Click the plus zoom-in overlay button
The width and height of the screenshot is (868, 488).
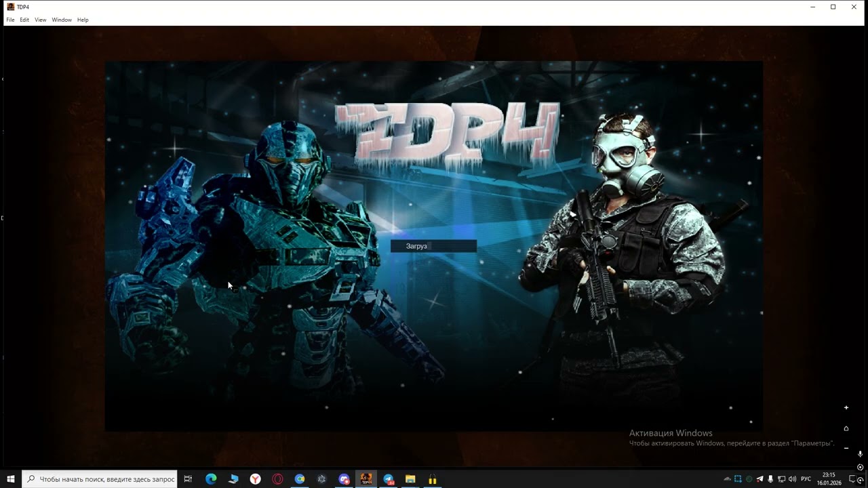tap(846, 407)
